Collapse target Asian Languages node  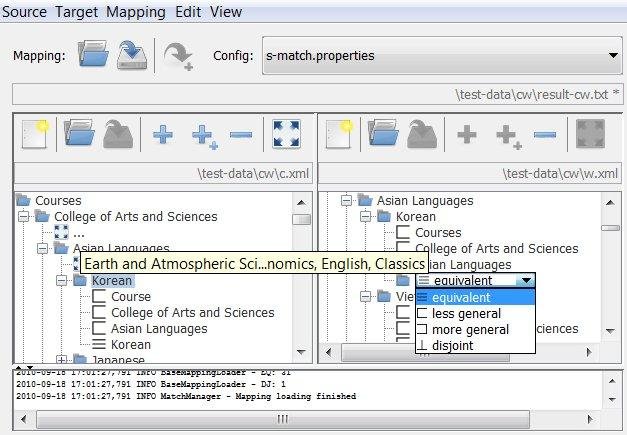(x=346, y=200)
